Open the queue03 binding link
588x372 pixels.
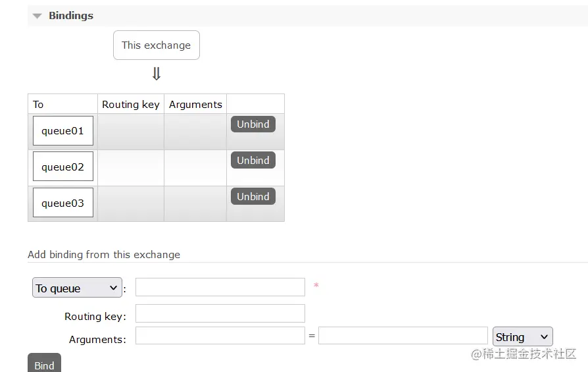click(x=63, y=203)
